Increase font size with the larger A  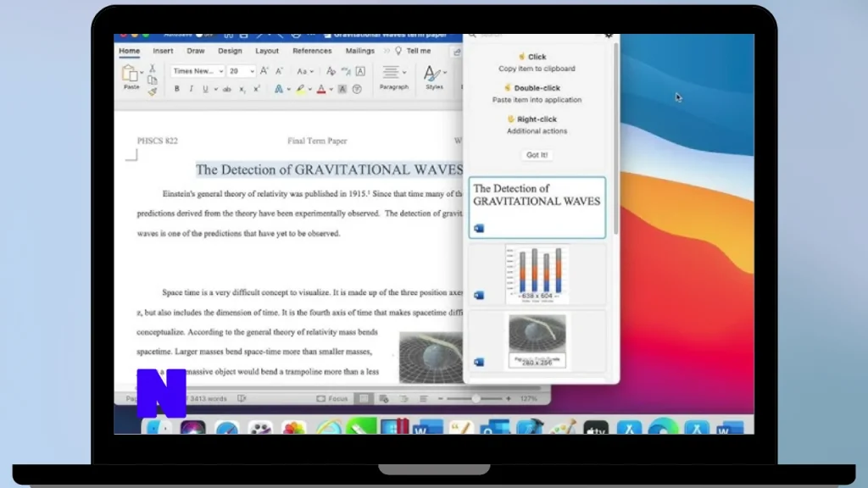[x=264, y=71]
